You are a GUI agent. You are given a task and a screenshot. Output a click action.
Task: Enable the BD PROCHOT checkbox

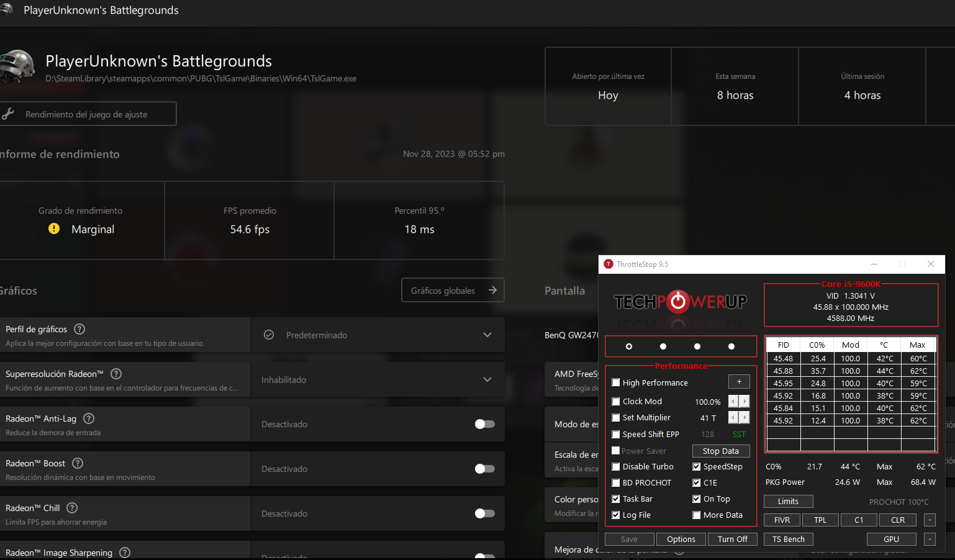tap(616, 482)
